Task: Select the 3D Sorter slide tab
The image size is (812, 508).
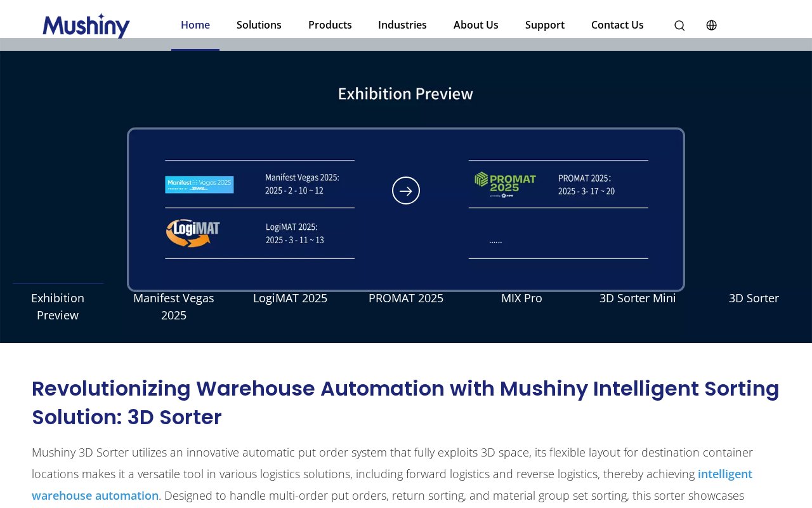Action: point(754,298)
